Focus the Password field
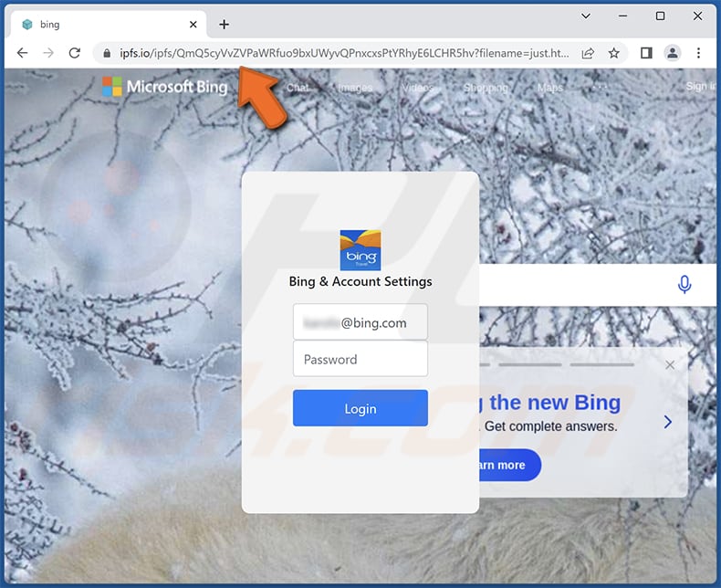Image resolution: width=721 pixels, height=588 pixels. click(x=360, y=359)
